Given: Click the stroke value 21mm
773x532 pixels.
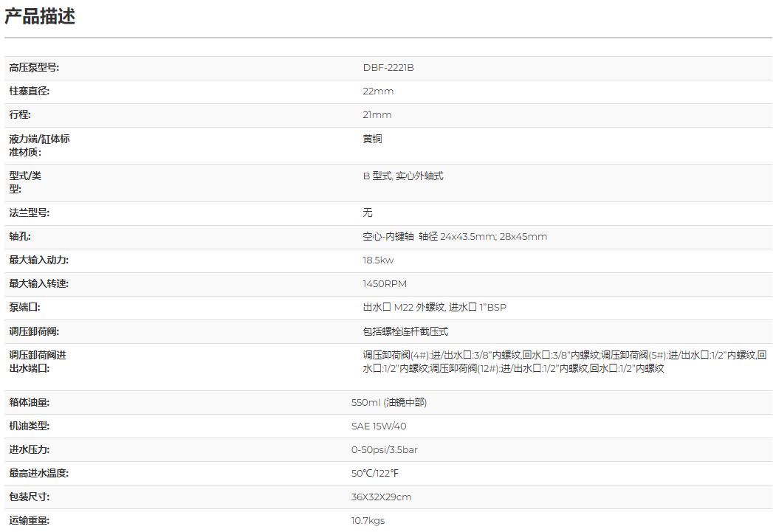Looking at the screenshot, I should 377,115.
